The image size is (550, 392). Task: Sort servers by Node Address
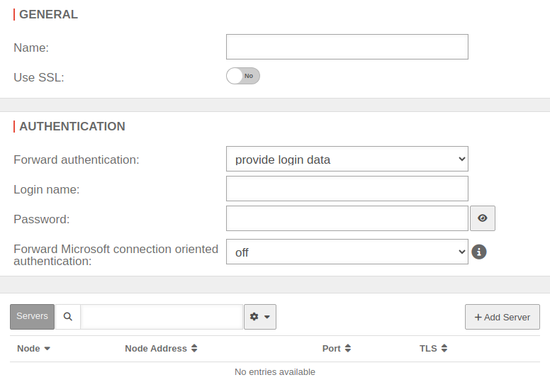(194, 349)
